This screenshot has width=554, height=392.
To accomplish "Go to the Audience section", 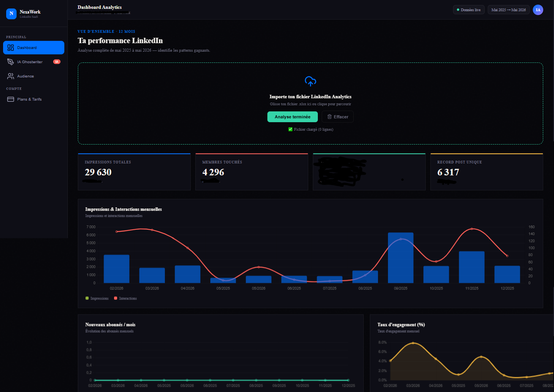I will (34, 76).
